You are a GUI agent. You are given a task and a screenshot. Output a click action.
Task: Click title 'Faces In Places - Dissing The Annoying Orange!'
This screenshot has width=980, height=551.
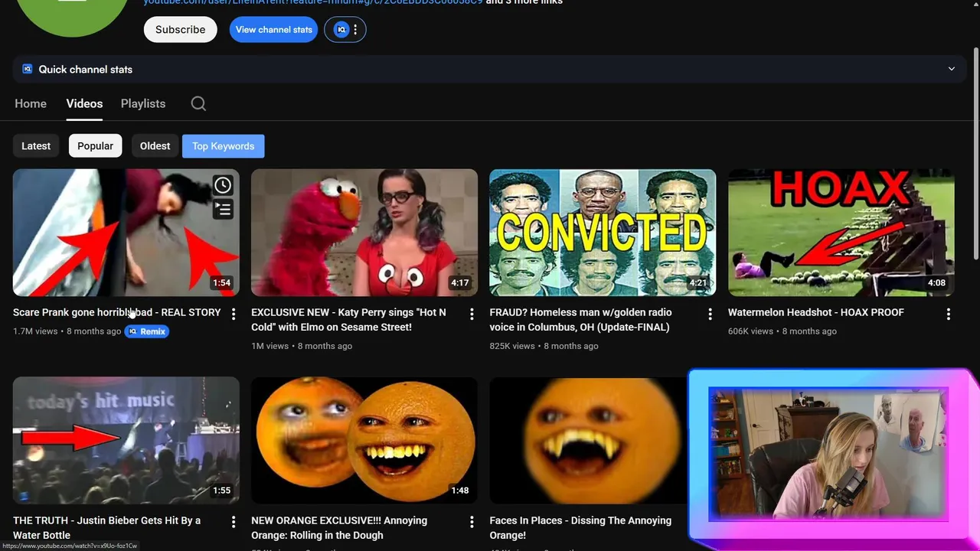click(x=580, y=528)
